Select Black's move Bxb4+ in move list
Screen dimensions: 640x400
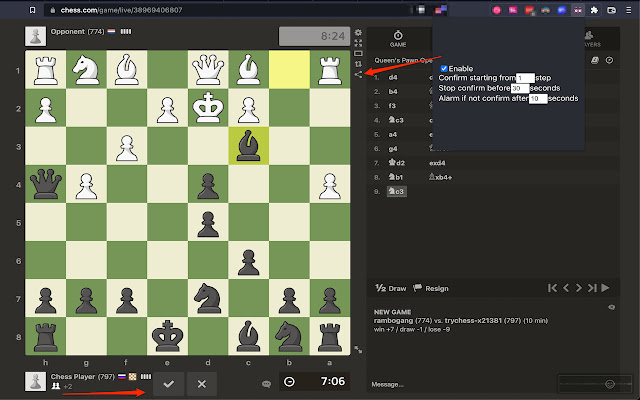pos(440,177)
